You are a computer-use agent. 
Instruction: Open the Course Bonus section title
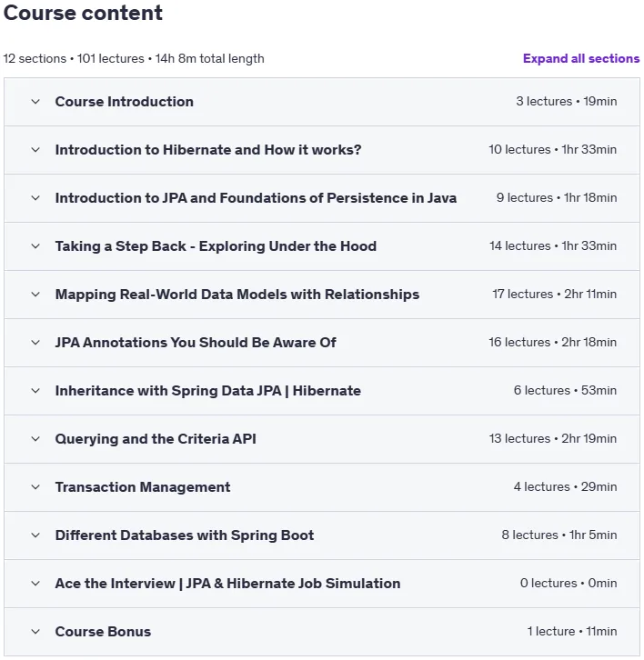tap(103, 632)
